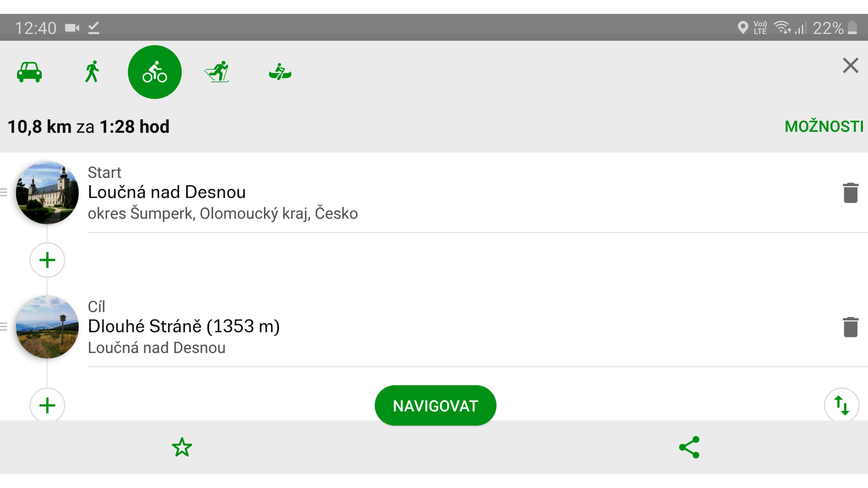
Task: Tap the NAVIGOVAT button
Action: (x=435, y=406)
